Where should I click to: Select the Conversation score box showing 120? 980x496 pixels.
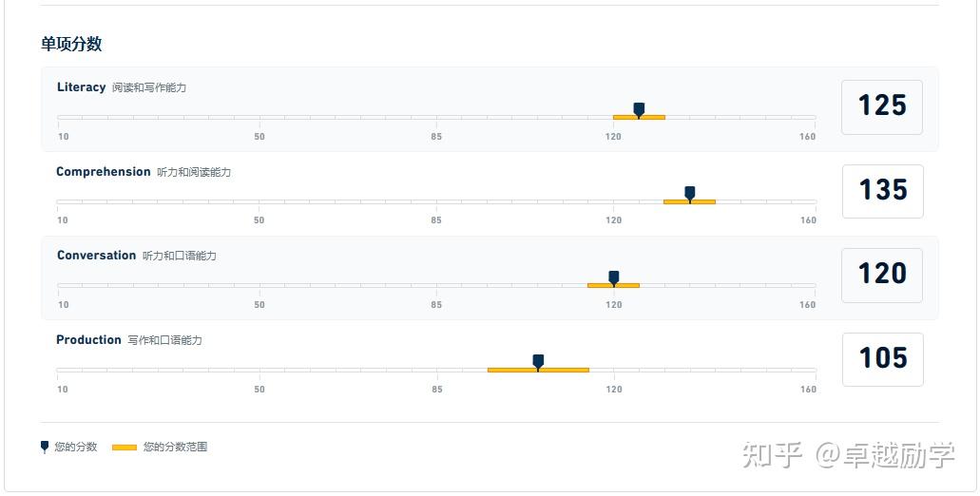click(x=882, y=276)
